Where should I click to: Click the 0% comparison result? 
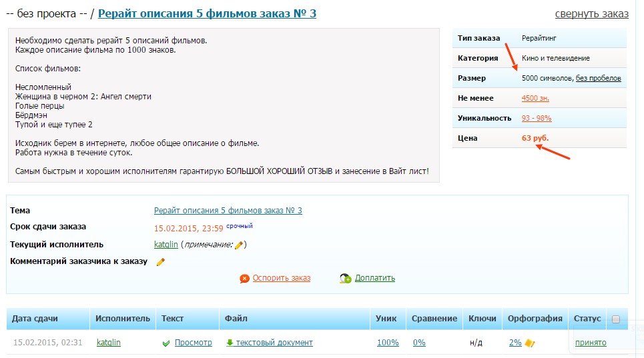[x=419, y=343]
